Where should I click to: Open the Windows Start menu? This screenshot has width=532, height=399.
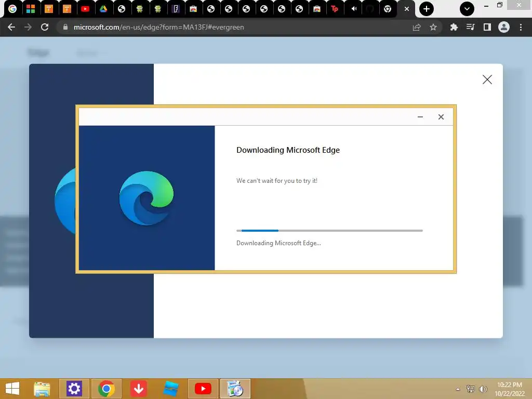[12, 389]
